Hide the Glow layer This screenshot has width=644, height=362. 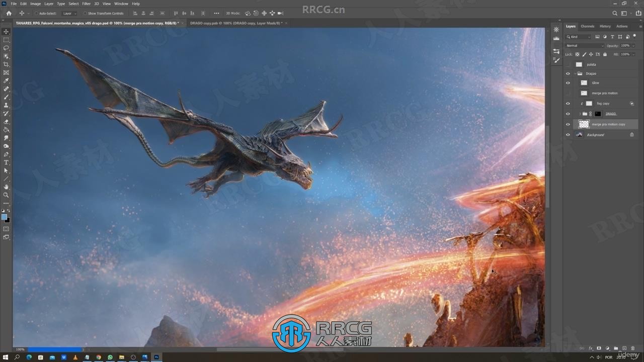pyautogui.click(x=568, y=83)
